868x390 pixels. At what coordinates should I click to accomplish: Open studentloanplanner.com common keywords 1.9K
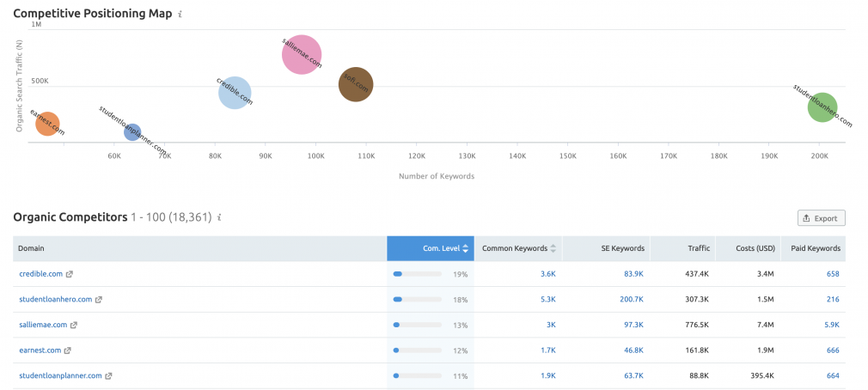coord(548,375)
